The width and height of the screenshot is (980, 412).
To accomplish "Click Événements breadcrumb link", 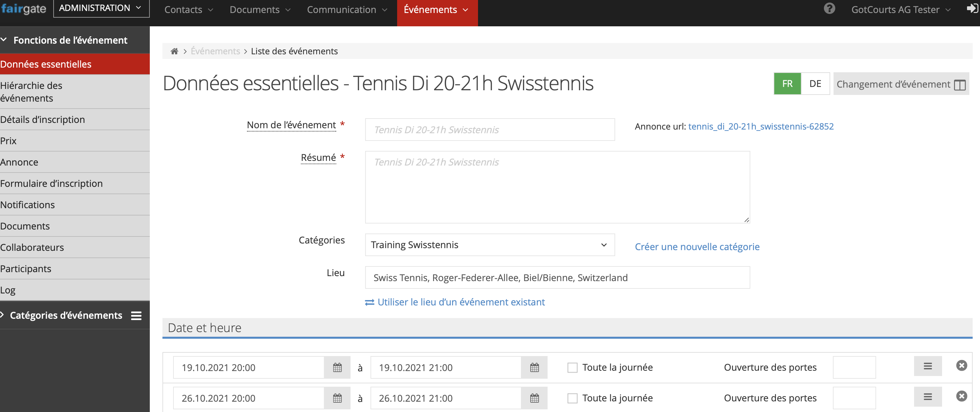I will click(215, 51).
